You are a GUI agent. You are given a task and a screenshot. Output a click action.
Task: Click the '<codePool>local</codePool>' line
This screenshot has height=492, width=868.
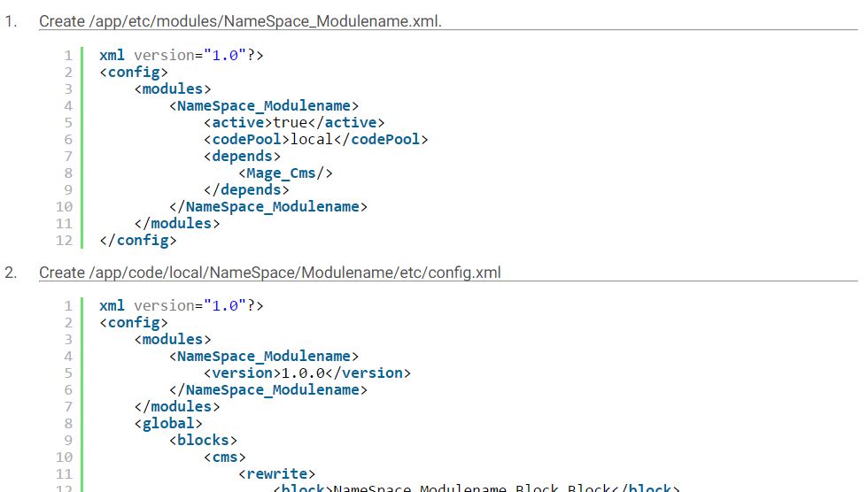coord(315,139)
